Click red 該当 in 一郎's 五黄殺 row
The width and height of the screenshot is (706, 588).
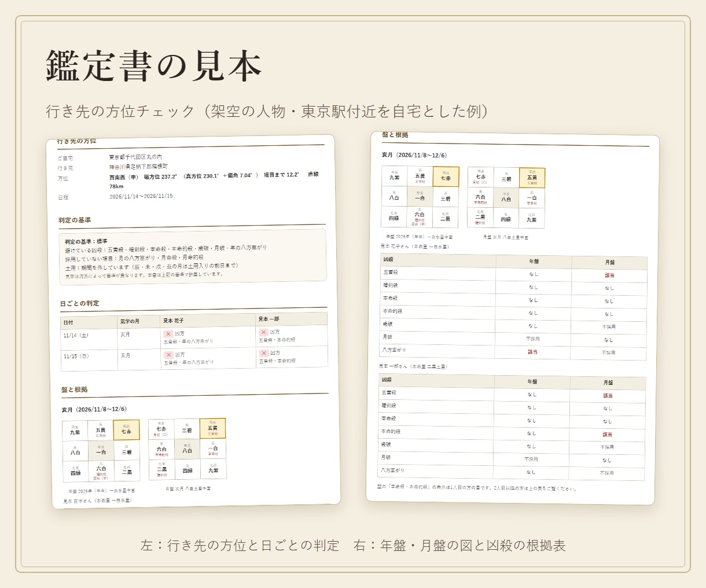[x=608, y=396]
